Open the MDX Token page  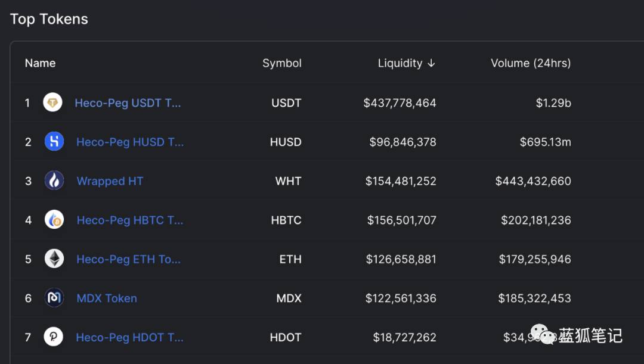(107, 298)
